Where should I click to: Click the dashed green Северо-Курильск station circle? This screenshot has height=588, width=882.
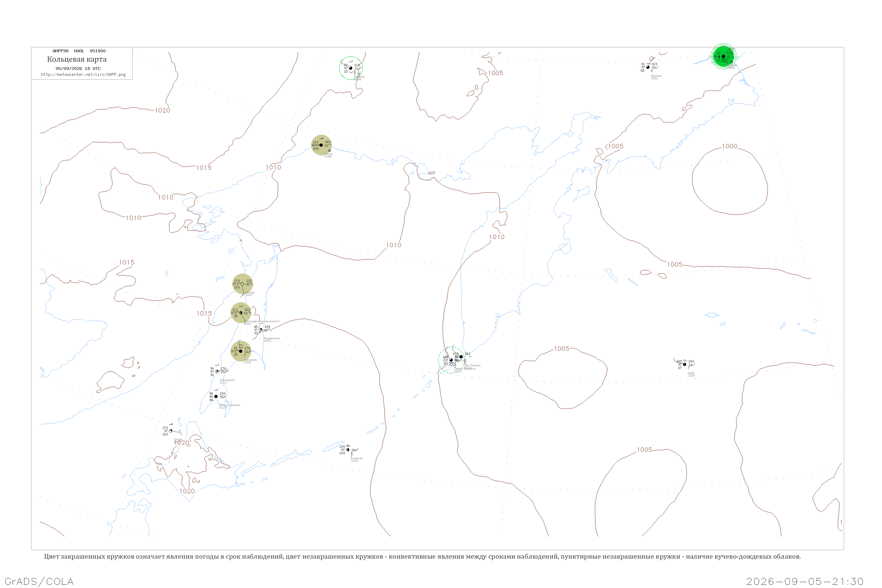pyautogui.click(x=451, y=360)
